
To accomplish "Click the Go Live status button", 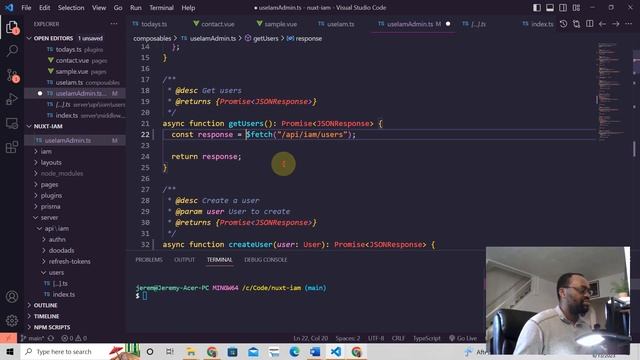I will pos(463,338).
